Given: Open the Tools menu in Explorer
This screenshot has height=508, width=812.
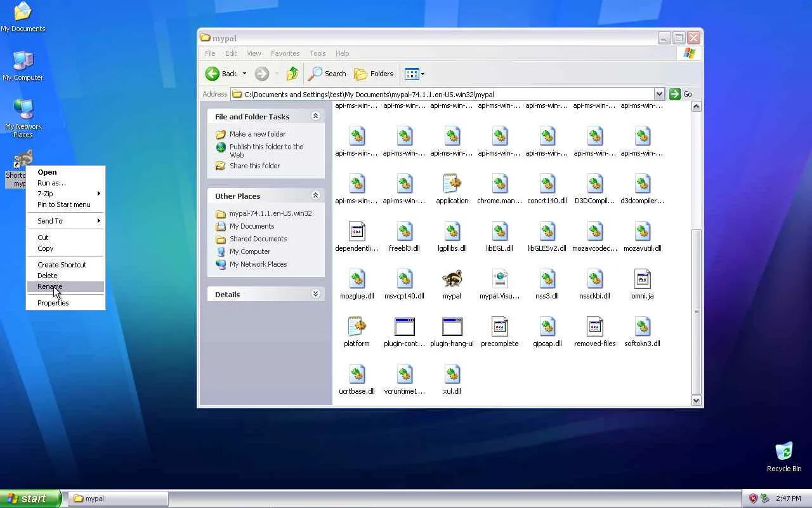Looking at the screenshot, I should point(317,53).
